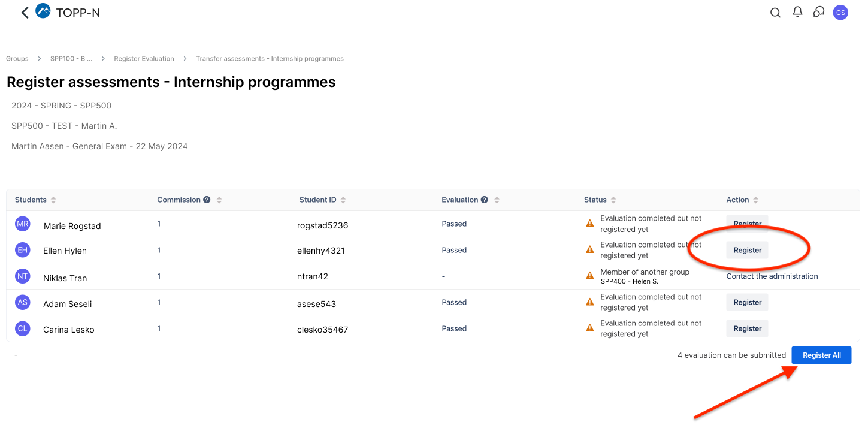Navigate to Register Evaluation breadcrumb

144,59
